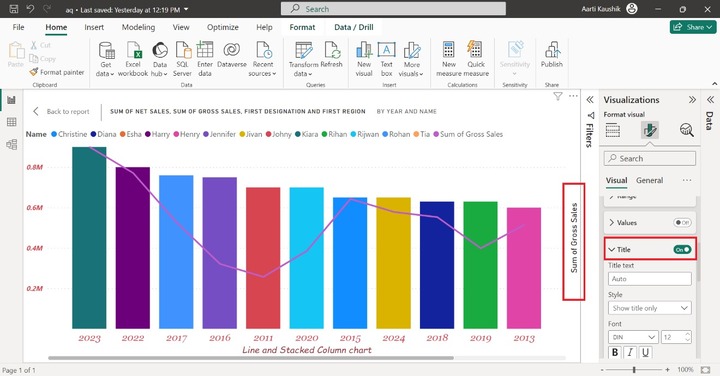Click the teal 2023 column

point(89,238)
